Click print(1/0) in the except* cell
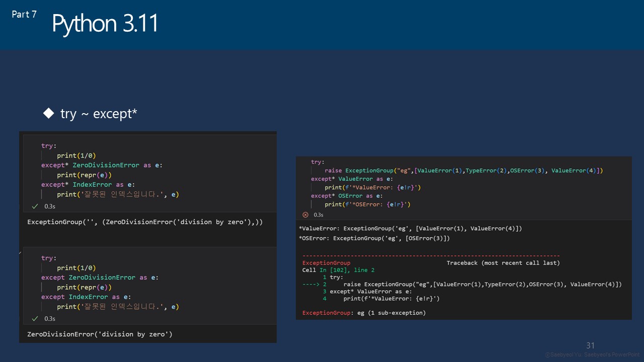The image size is (644, 362). tap(76, 155)
